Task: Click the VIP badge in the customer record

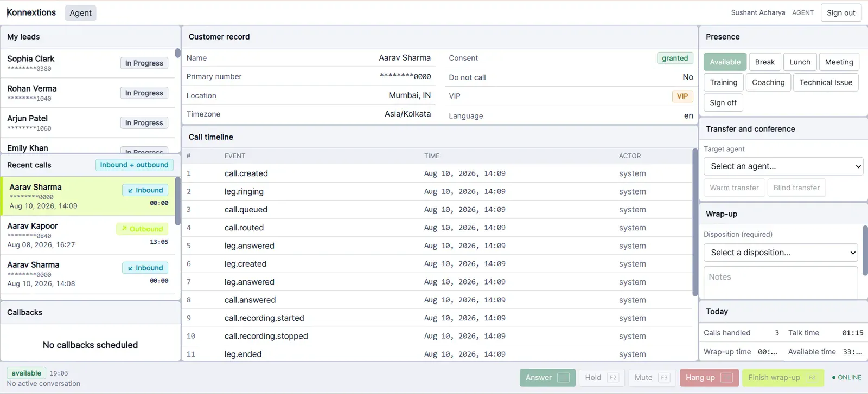Action: 682,96
